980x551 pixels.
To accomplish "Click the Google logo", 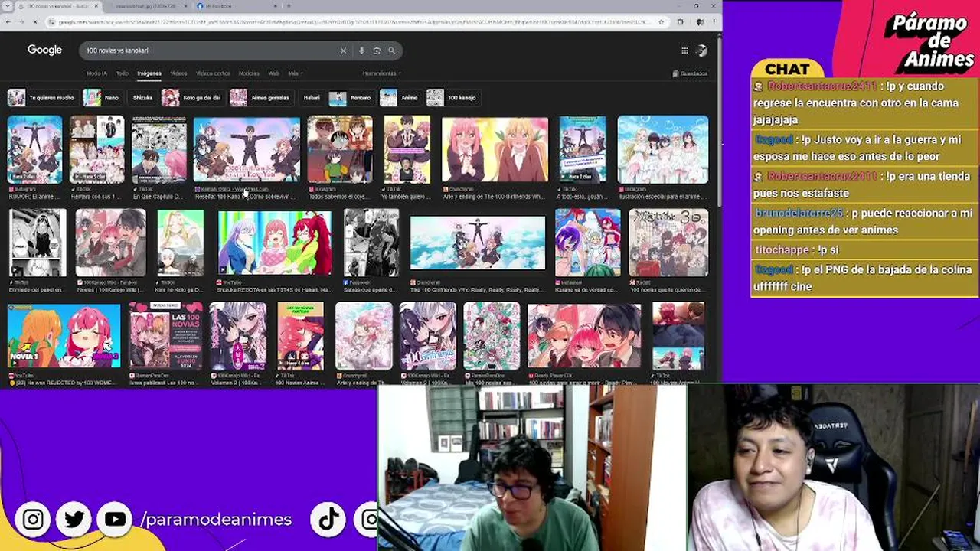I will (44, 50).
